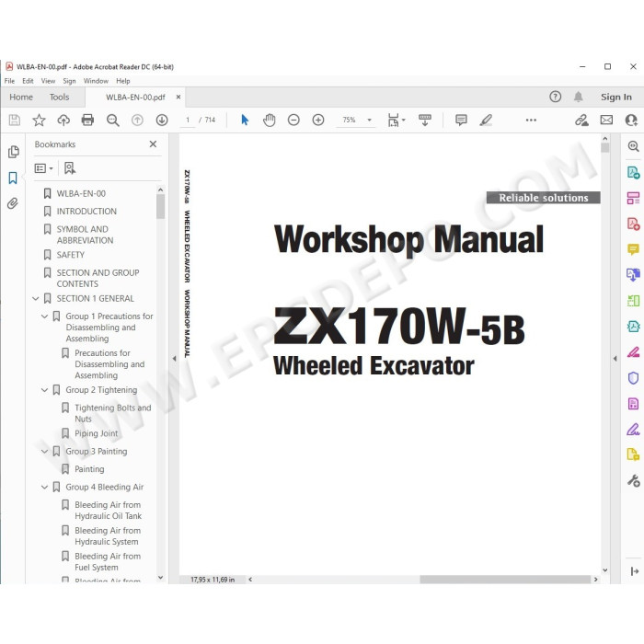Open the Tightening Bolts and Nuts bookmark

[x=113, y=413]
